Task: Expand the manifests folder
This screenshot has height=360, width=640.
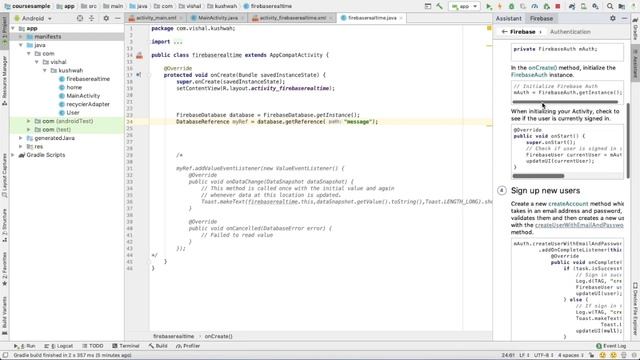Action: point(21,37)
